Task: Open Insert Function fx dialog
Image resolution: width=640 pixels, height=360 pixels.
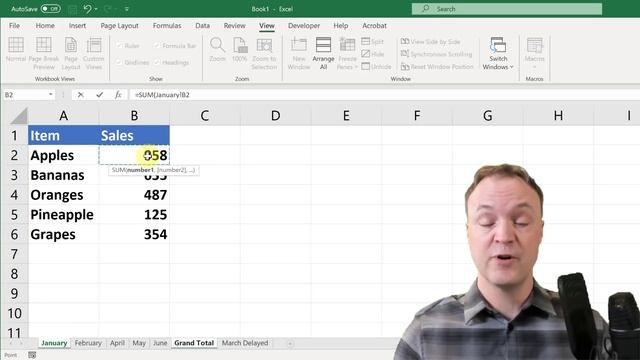Action: [118, 95]
